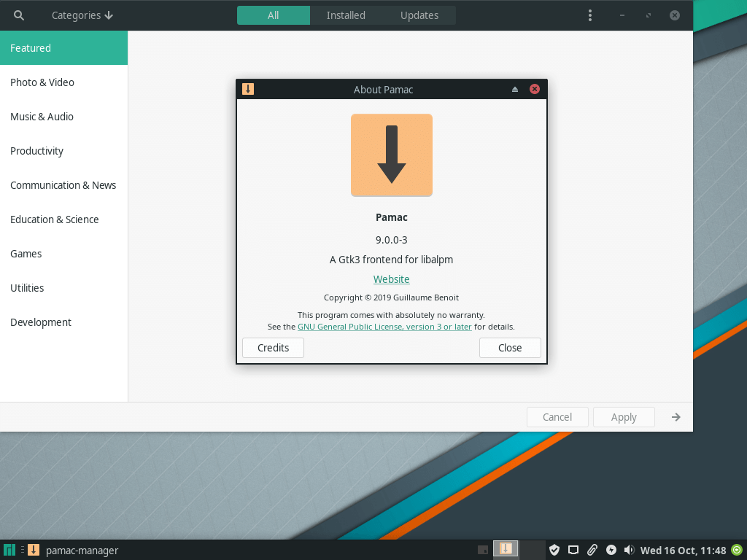Switch to the highlighted workspace in pager
747x560 pixels.
[506, 549]
